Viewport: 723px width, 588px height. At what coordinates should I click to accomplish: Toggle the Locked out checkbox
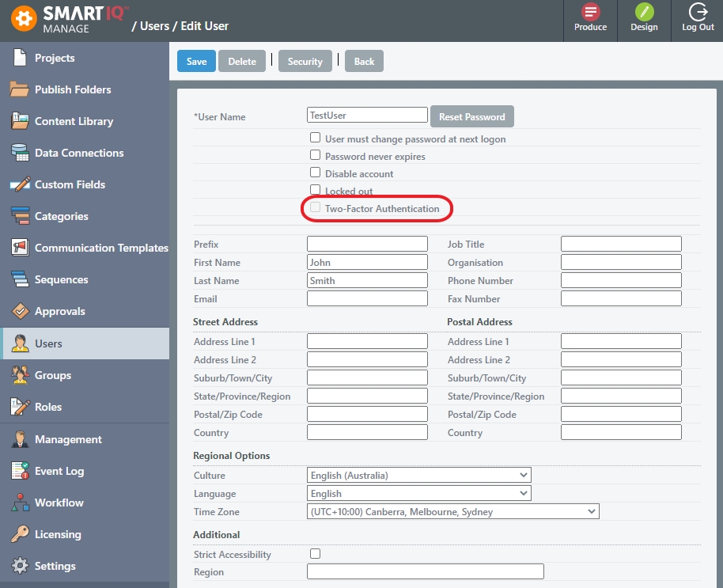(315, 190)
